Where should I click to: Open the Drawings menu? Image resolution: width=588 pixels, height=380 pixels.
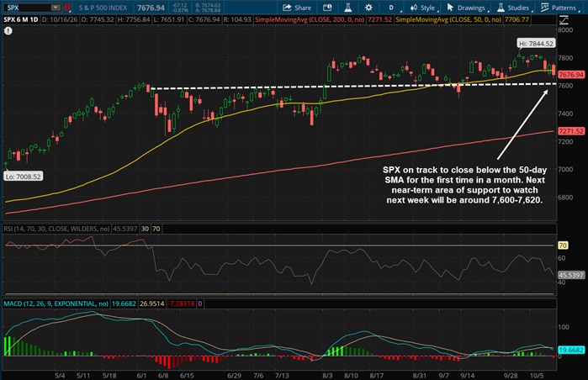click(467, 8)
